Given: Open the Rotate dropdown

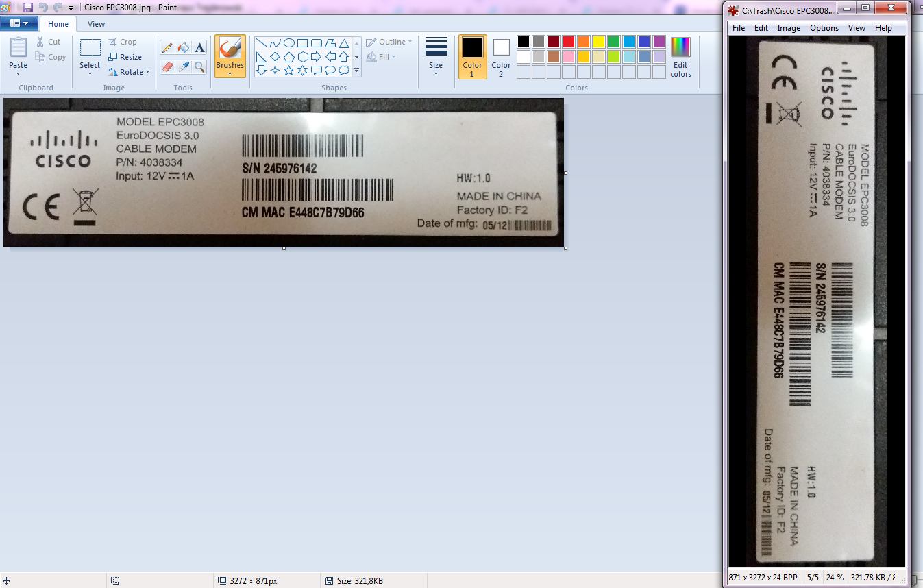Looking at the screenshot, I should 129,72.
